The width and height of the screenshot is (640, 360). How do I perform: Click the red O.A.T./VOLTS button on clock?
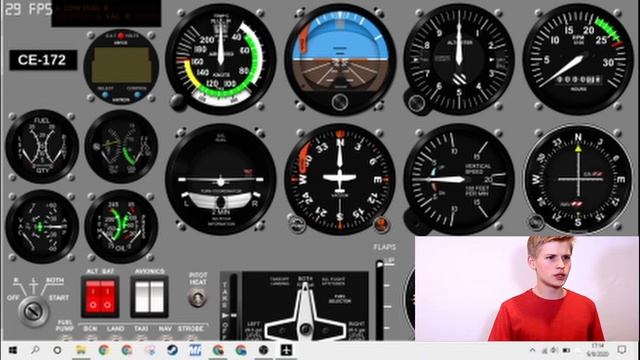pos(121,36)
